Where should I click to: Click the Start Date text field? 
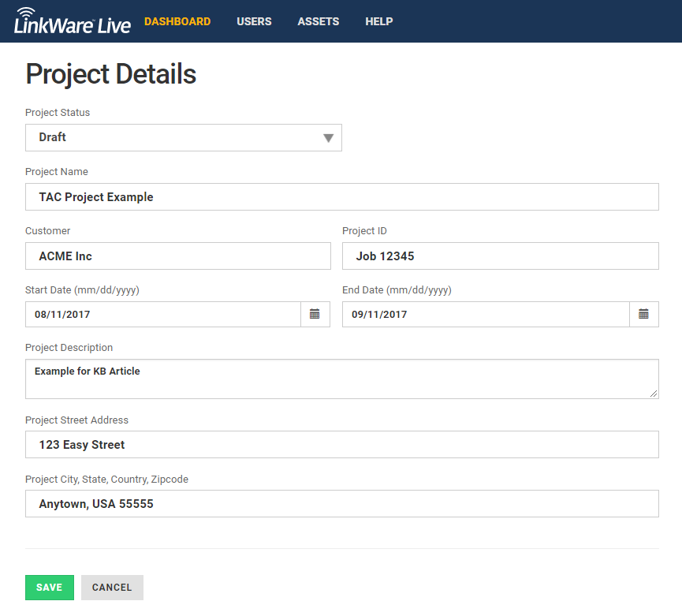163,314
